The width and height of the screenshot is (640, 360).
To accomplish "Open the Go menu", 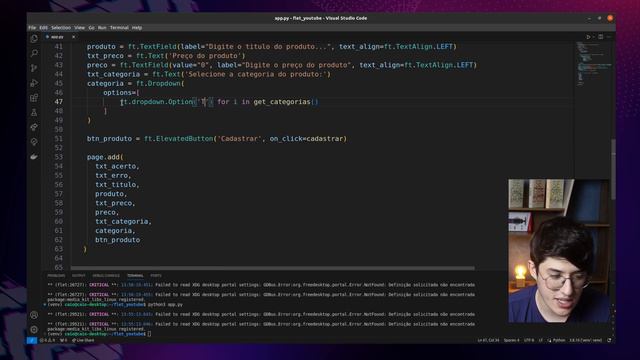I will [91, 28].
